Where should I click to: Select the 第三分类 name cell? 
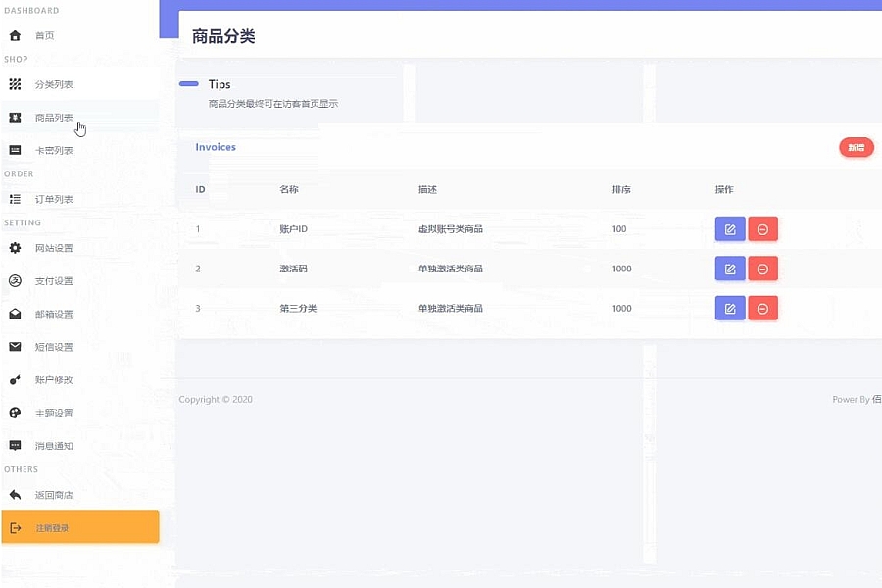tap(298, 309)
